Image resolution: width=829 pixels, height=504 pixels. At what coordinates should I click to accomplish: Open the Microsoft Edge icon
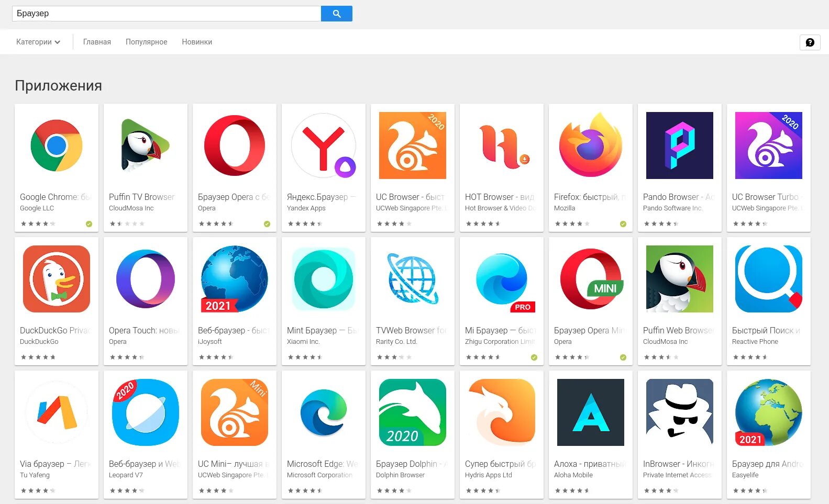click(324, 412)
